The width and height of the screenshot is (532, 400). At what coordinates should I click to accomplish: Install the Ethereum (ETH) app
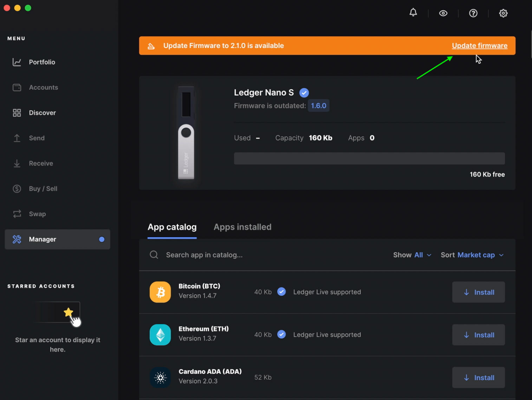point(478,335)
